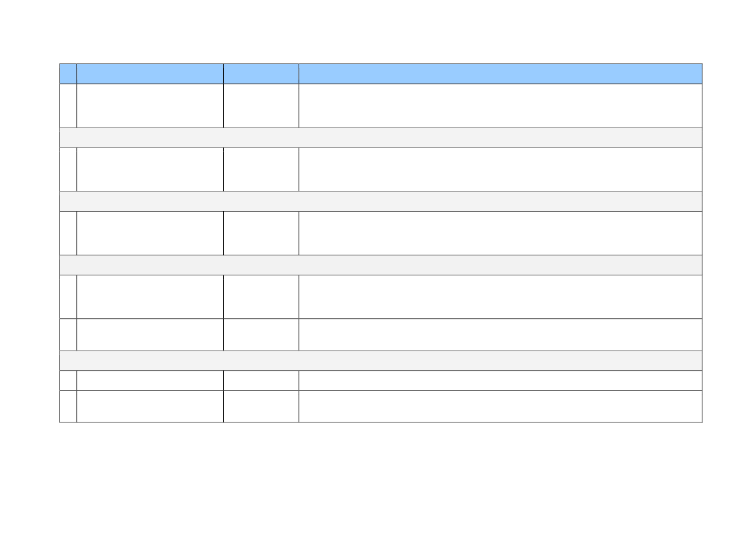
Task: Select narrow first cell in last table row
Action: [x=68, y=406]
